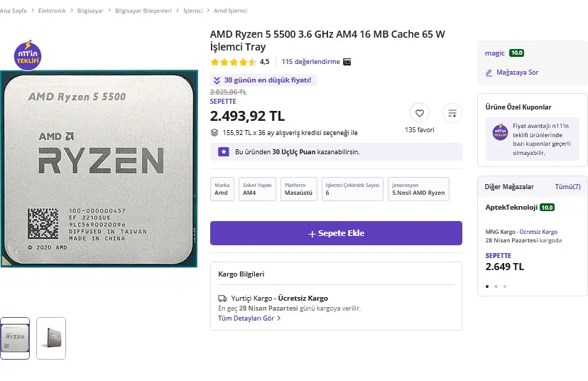Open 115 değerlendirme reviews link
The height and width of the screenshot is (381, 588).
310,62
